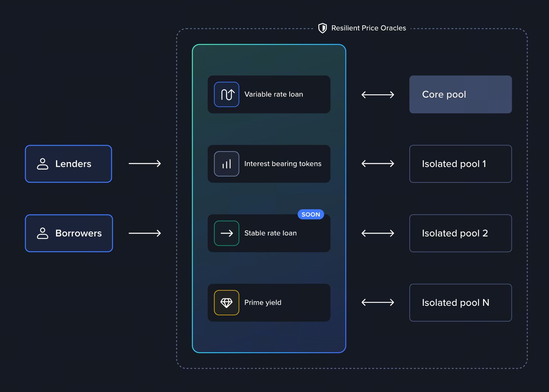This screenshot has height=392, width=549.
Task: Choose the Isolated pool N box
Action: (x=461, y=303)
